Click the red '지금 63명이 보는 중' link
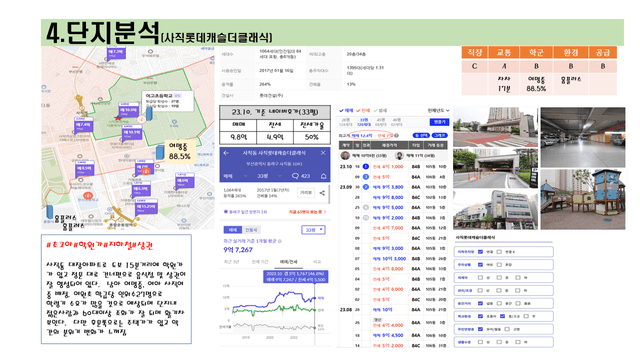640x360 pixels. pyautogui.click(x=307, y=212)
